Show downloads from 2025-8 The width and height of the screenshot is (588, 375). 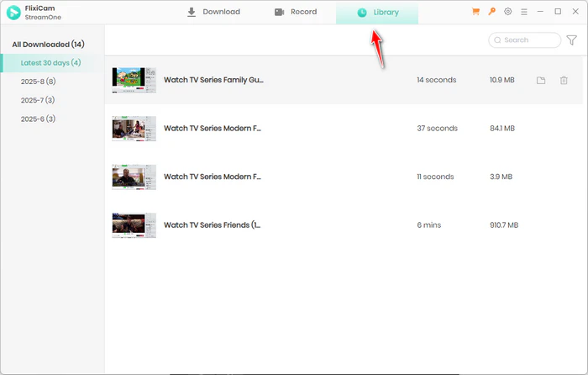click(x=38, y=82)
